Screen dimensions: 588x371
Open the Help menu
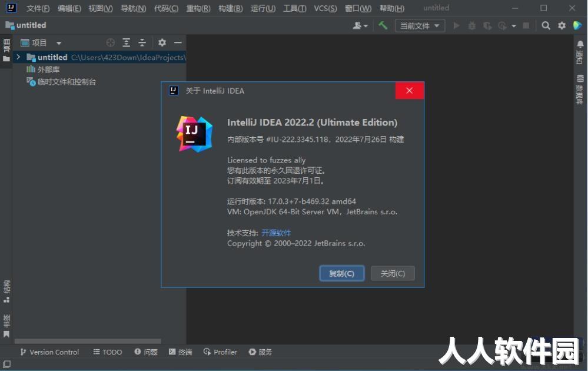[x=392, y=8]
